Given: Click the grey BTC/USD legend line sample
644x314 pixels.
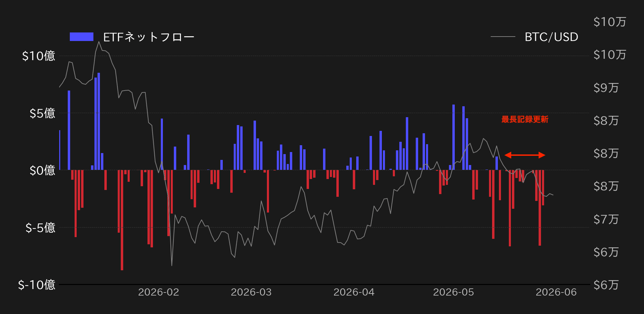Looking at the screenshot, I should pos(503,37).
